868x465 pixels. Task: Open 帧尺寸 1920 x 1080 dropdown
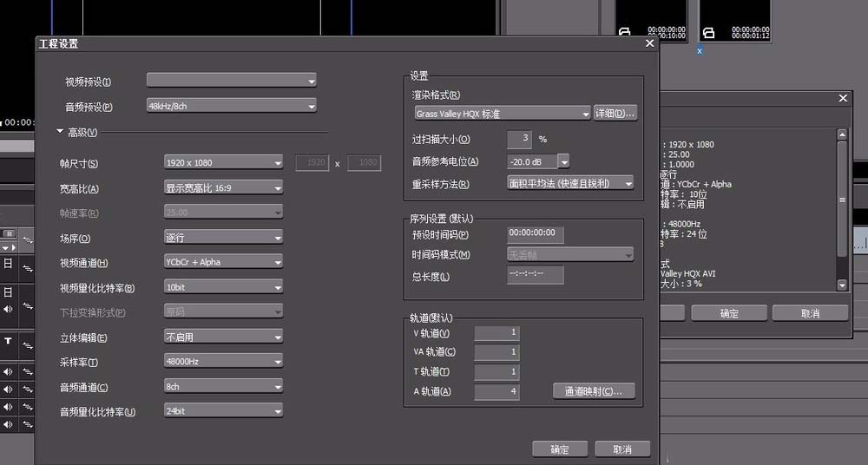pyautogui.click(x=224, y=163)
